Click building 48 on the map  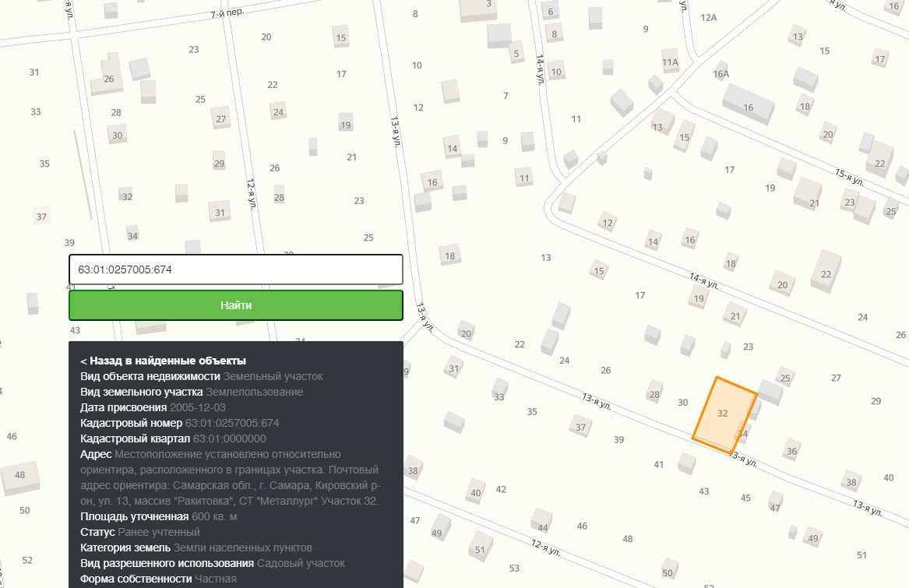(x=20, y=477)
